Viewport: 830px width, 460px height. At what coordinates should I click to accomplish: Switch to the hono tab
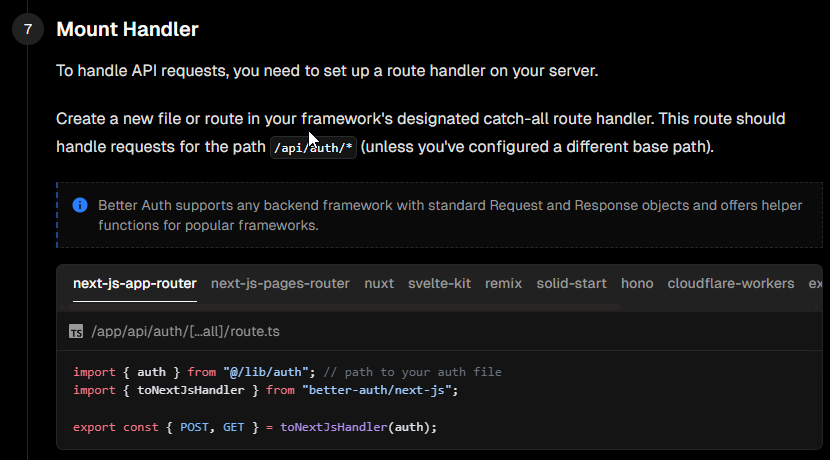[637, 283]
